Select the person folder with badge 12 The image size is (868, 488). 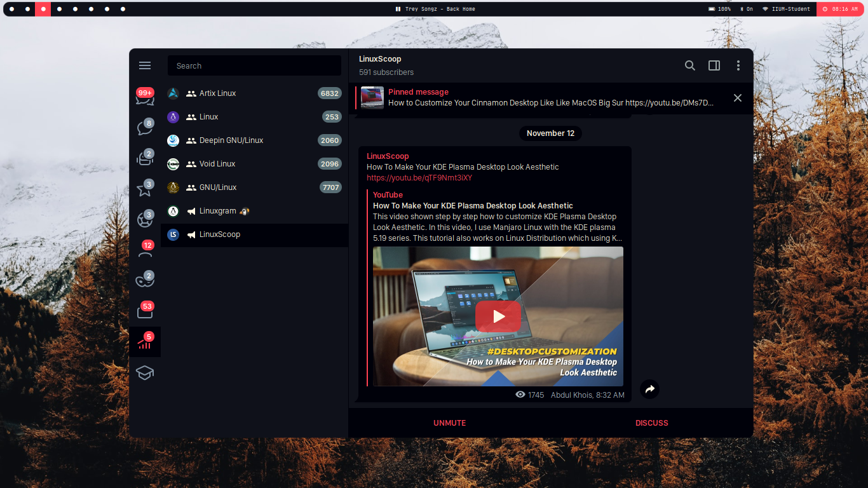[x=145, y=250]
